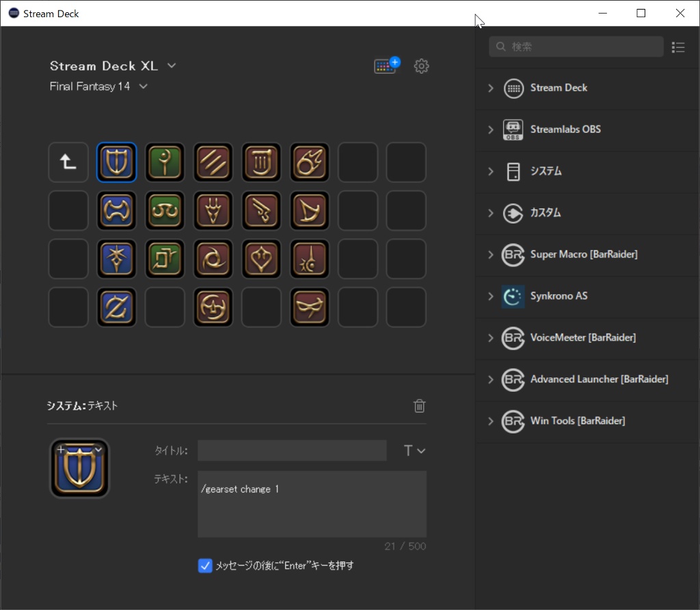
Task: Select the White Mage job icon
Action: tap(165, 162)
